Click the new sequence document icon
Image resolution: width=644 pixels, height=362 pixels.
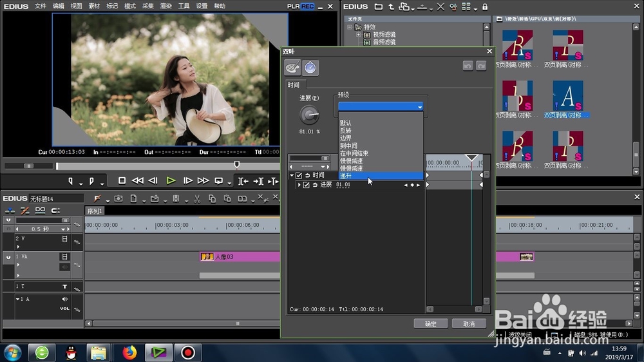[x=133, y=199]
